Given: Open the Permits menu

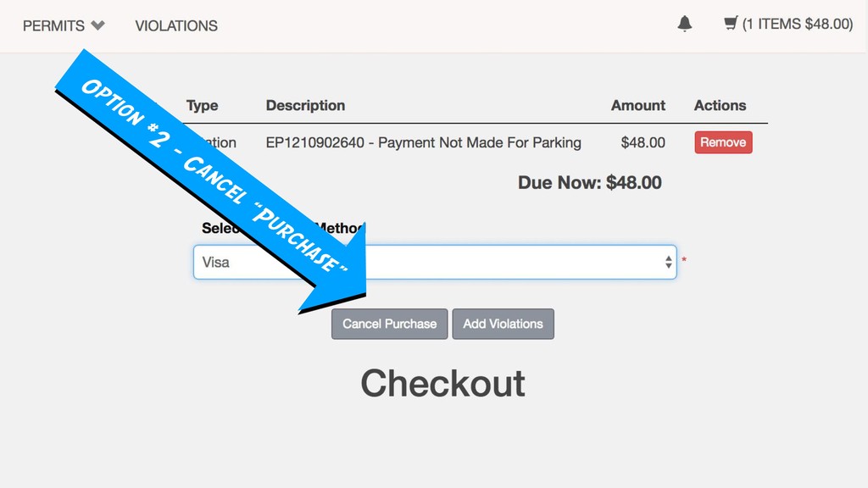Looking at the screenshot, I should click(x=53, y=25).
